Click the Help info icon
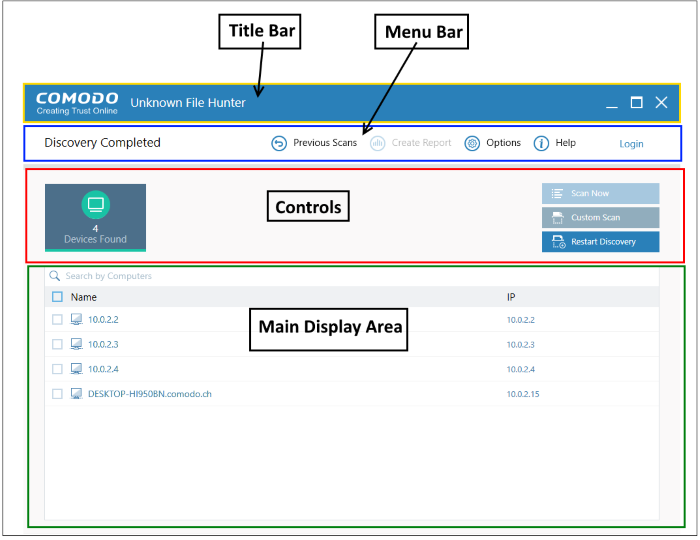The height and width of the screenshot is (540, 700). [541, 143]
